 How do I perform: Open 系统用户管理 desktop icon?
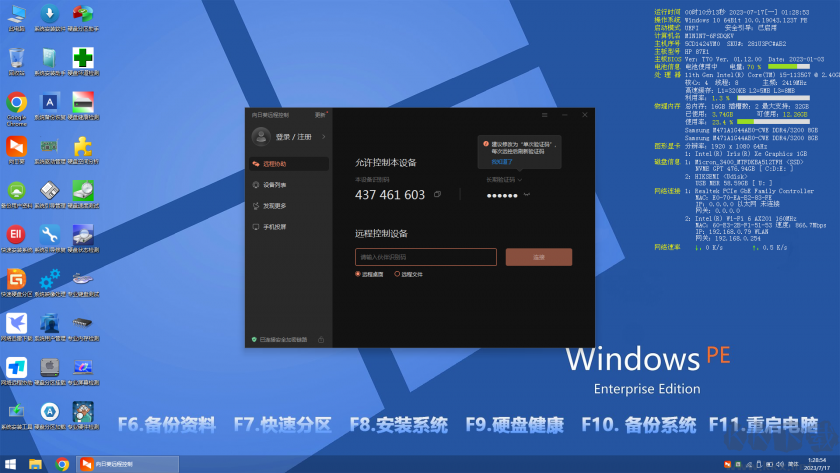click(50, 327)
